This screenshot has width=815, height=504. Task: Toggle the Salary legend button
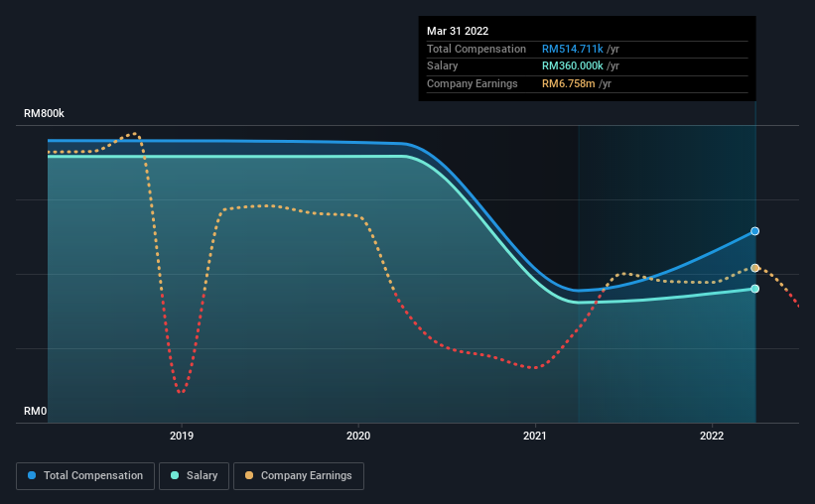[194, 476]
